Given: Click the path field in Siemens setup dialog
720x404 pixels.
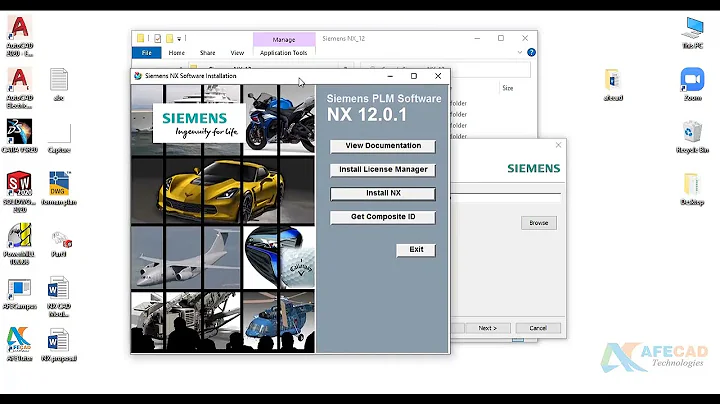Looking at the screenshot, I should (x=506, y=198).
